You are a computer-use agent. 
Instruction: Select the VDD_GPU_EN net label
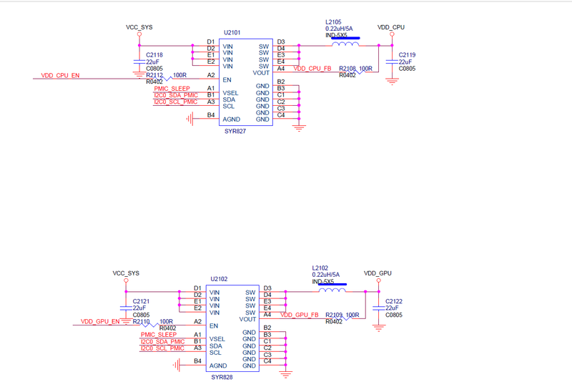[x=100, y=322]
